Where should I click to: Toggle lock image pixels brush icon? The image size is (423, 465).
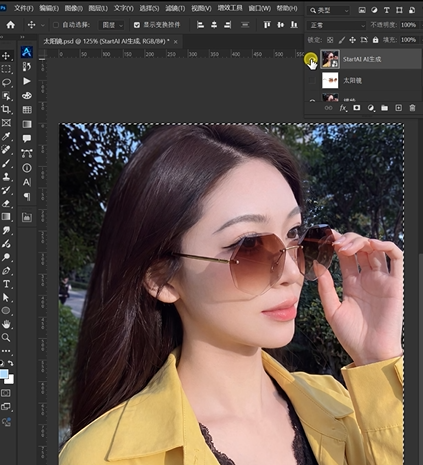tap(341, 40)
